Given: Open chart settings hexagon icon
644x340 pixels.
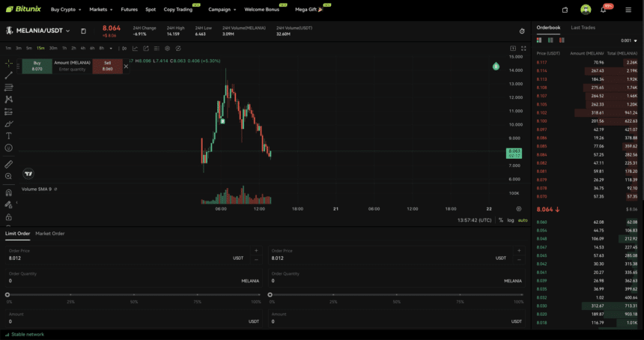Looking at the screenshot, I should (x=167, y=49).
